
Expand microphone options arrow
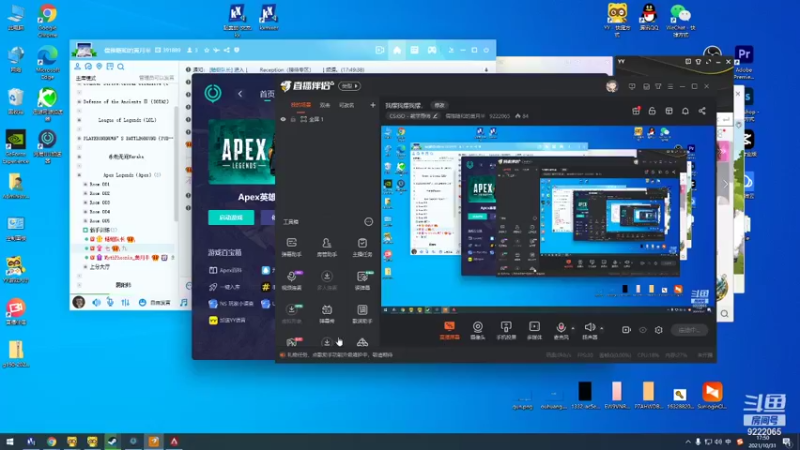pyautogui.click(x=573, y=328)
